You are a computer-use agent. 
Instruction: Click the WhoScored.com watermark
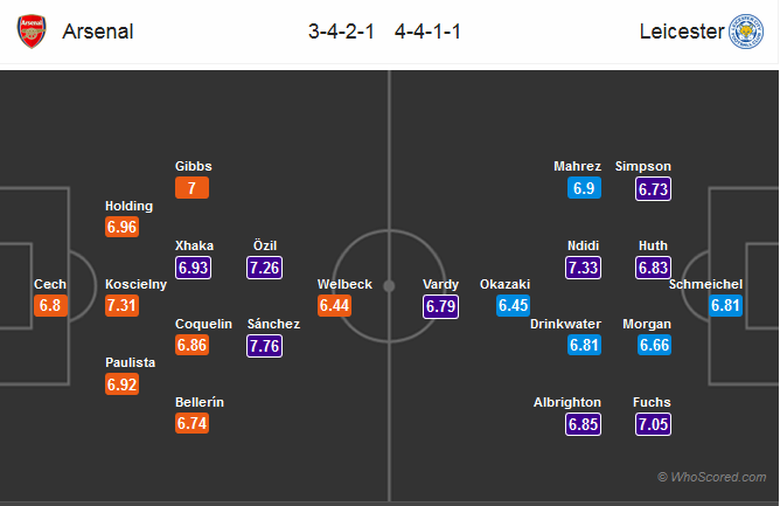coord(711,477)
